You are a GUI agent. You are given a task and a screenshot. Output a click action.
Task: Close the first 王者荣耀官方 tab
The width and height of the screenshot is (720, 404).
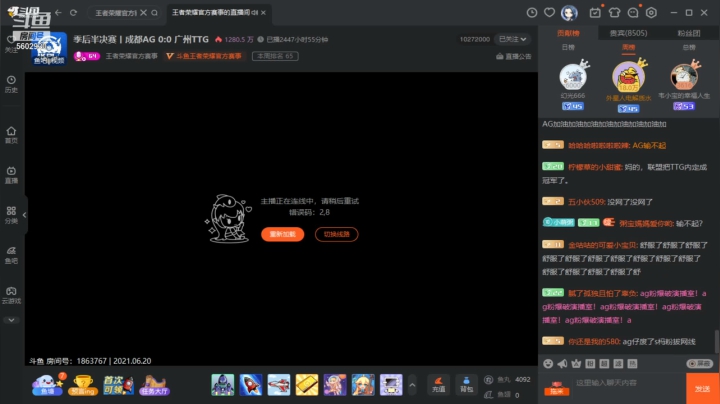143,13
